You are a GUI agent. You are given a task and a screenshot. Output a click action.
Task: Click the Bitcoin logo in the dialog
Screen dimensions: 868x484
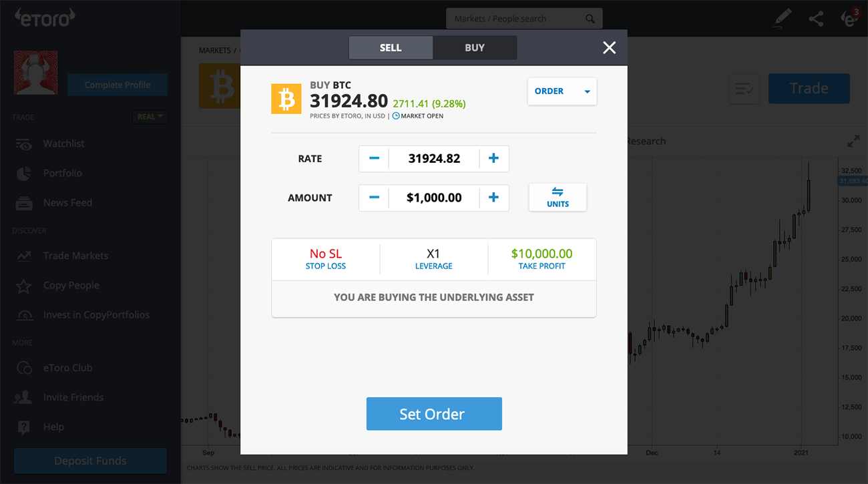(286, 99)
